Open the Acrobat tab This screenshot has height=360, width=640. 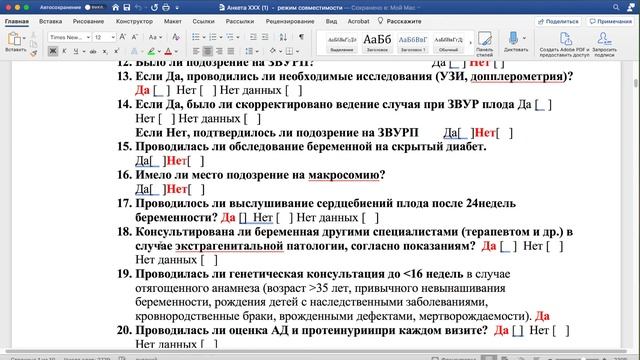point(358,21)
